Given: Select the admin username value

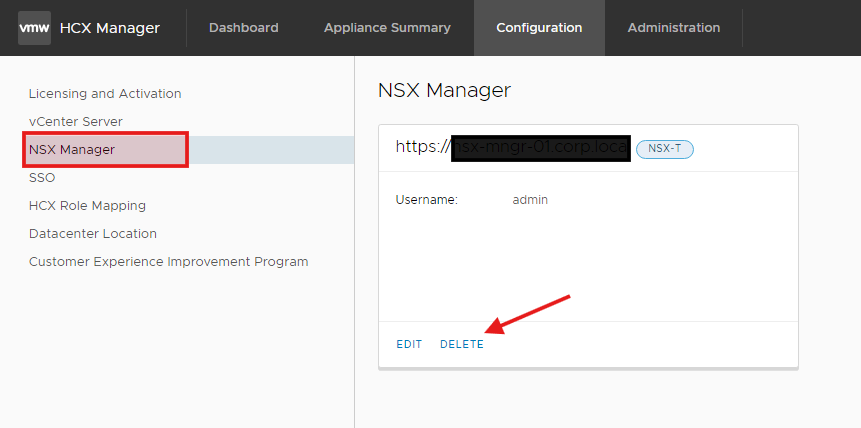Looking at the screenshot, I should tap(530, 200).
